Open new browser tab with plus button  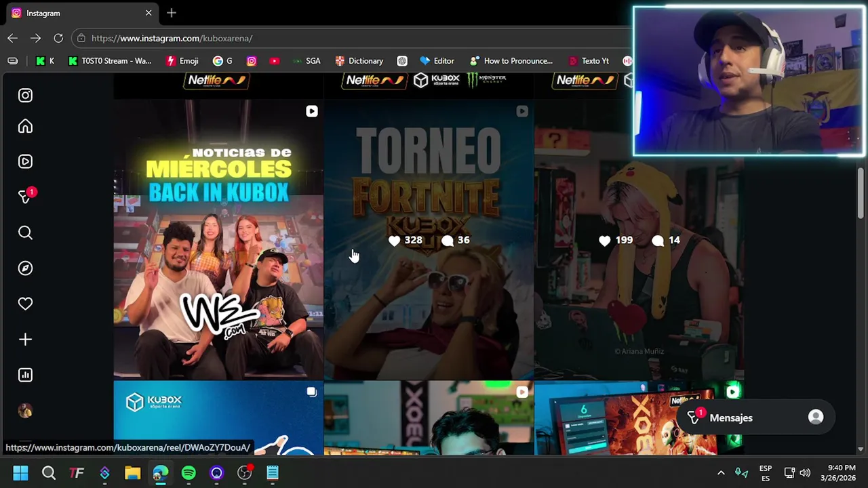pos(172,13)
